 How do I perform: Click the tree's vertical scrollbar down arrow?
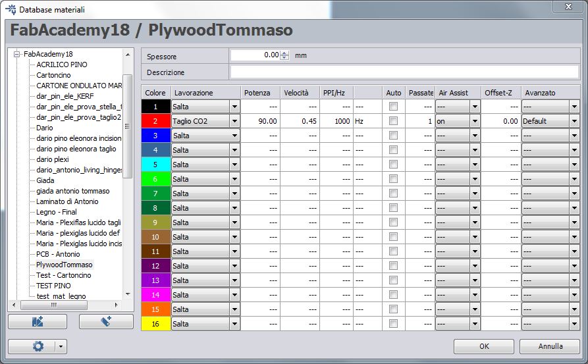point(128,294)
